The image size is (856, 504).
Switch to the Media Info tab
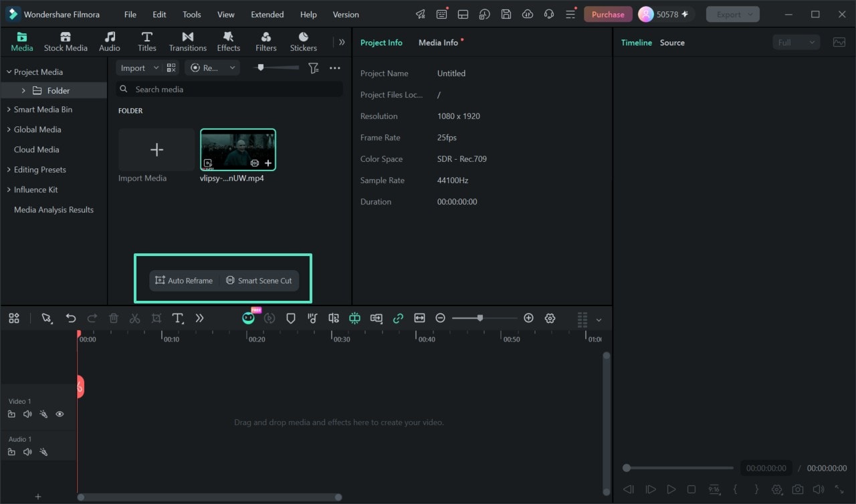(x=439, y=43)
